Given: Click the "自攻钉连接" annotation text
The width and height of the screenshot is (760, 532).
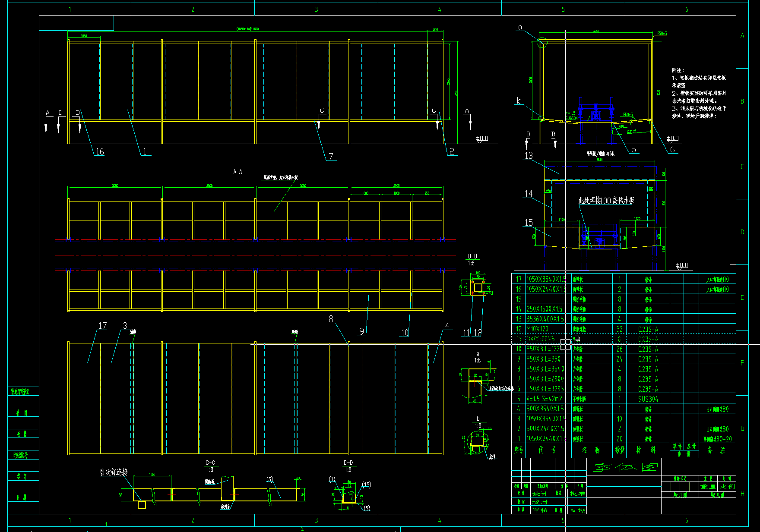Looking at the screenshot, I should (x=114, y=472).
